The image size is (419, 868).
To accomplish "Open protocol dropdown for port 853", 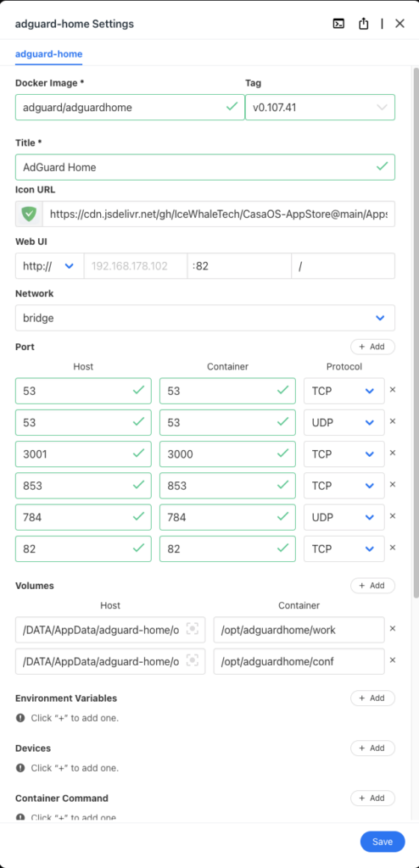I will [344, 486].
